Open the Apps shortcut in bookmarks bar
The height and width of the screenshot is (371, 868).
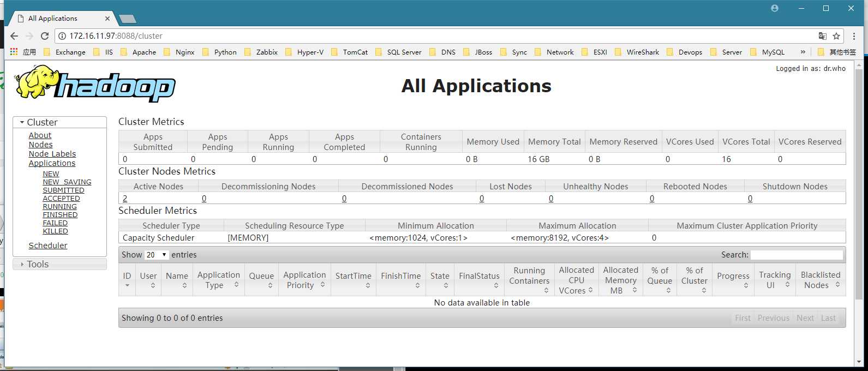tap(23, 52)
